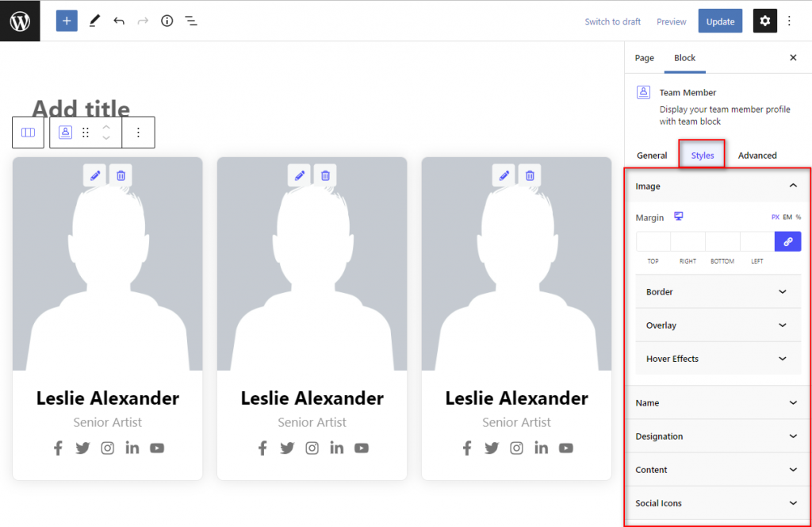This screenshot has width=812, height=527.
Task: Click the first card's Instagram icon
Action: point(107,448)
